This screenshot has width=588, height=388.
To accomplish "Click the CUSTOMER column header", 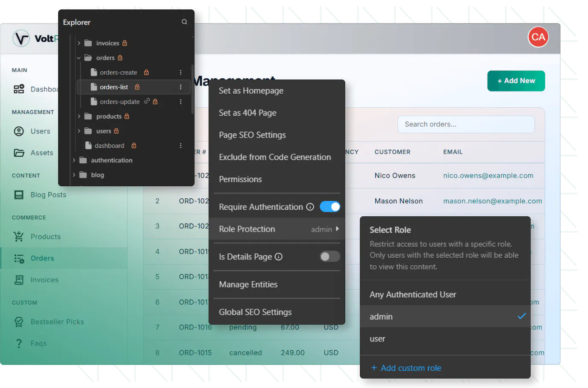I will click(392, 152).
